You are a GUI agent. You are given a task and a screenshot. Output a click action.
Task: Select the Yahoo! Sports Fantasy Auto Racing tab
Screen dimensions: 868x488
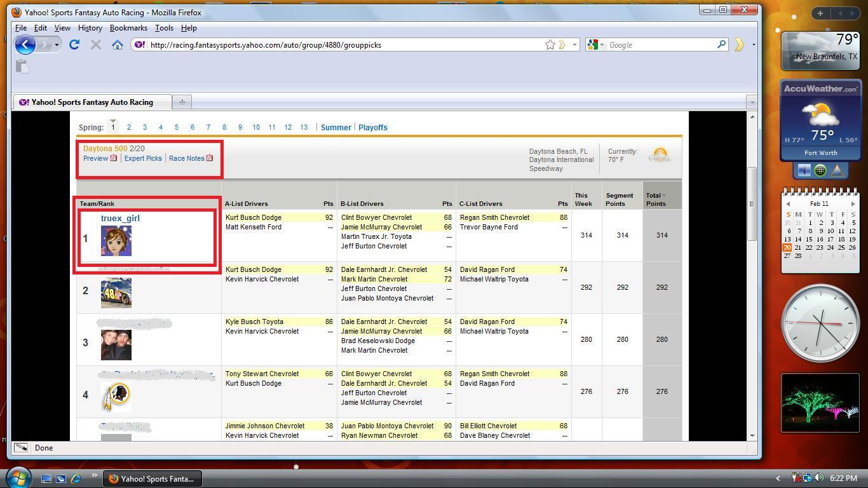point(92,102)
